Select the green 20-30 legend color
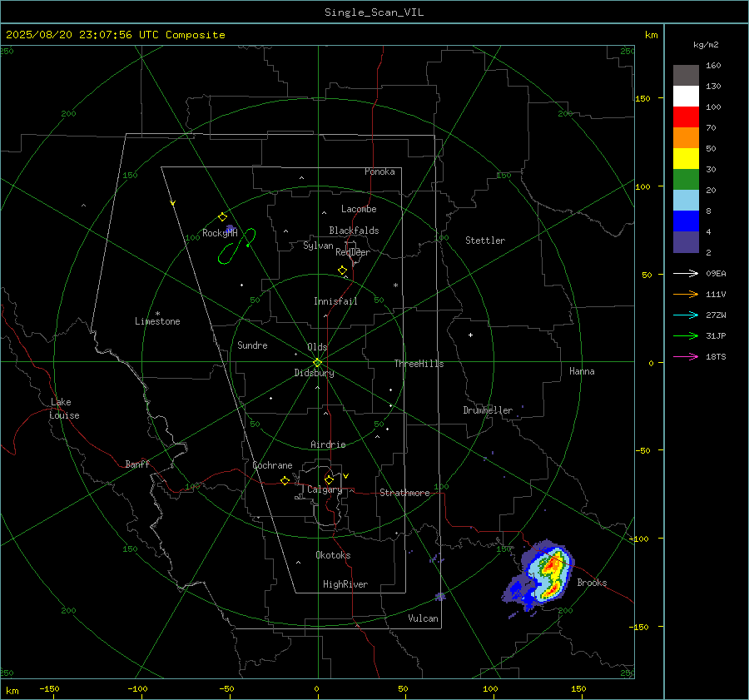This screenshot has width=749, height=700. point(686,180)
